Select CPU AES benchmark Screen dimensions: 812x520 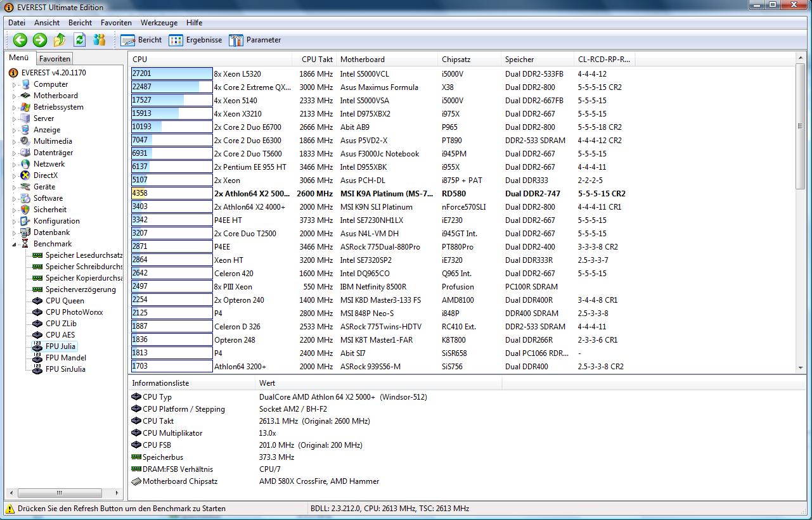[54, 335]
